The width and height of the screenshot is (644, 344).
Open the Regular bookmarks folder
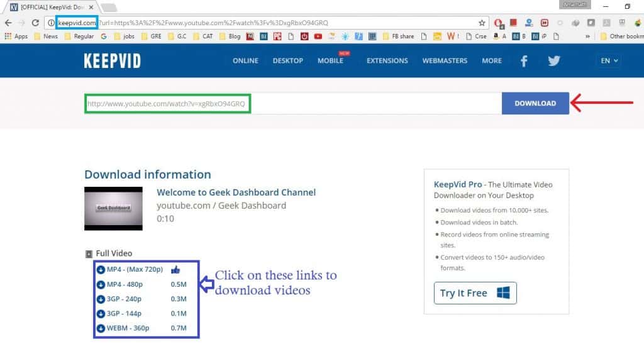pyautogui.click(x=79, y=36)
